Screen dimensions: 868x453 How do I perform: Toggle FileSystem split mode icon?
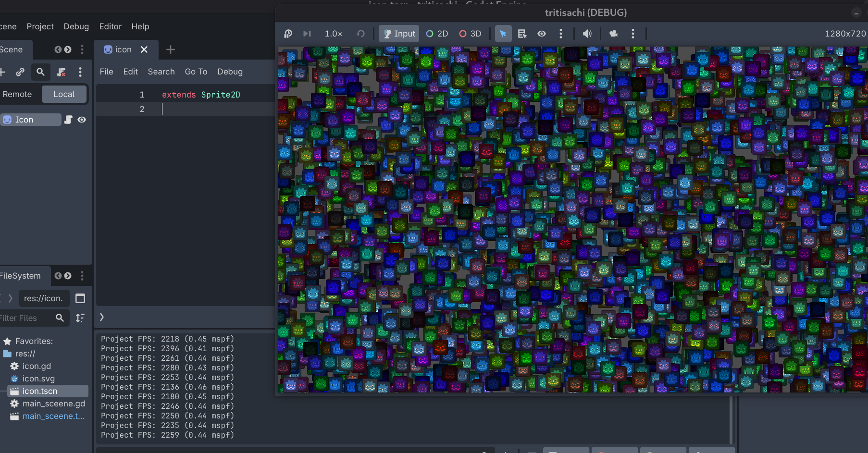pyautogui.click(x=80, y=298)
